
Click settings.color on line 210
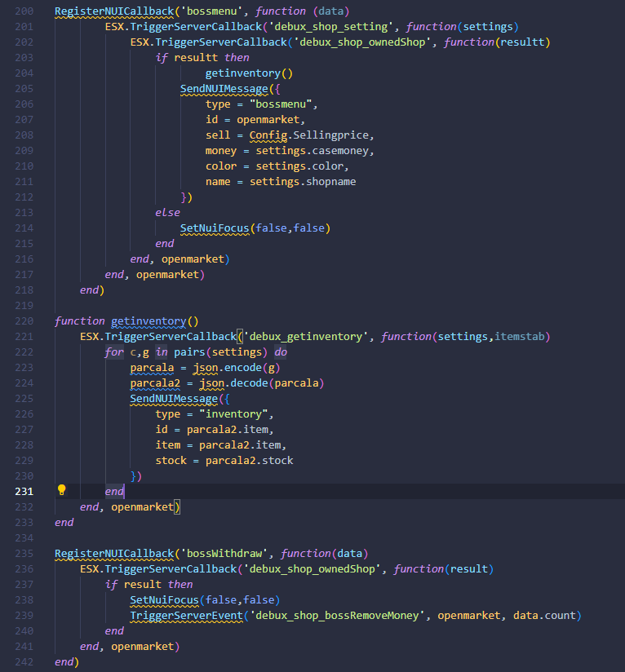click(299, 166)
